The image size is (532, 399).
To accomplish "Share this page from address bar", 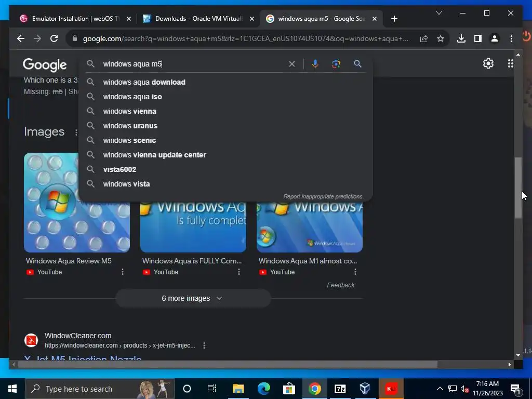I will (424, 38).
